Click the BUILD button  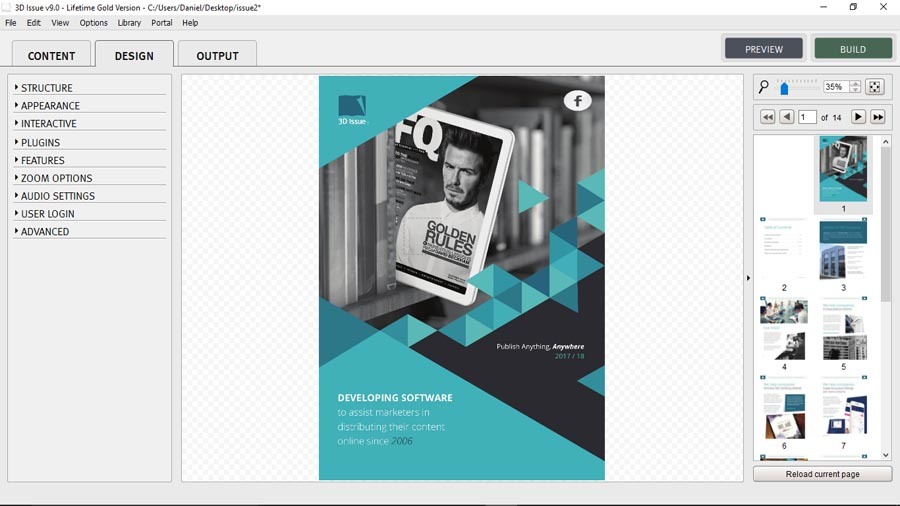(853, 49)
